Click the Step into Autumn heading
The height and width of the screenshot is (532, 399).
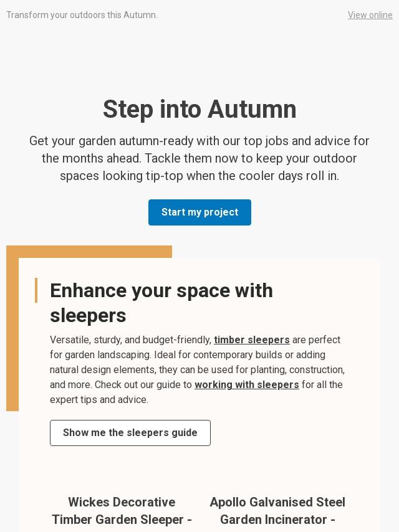(199, 109)
